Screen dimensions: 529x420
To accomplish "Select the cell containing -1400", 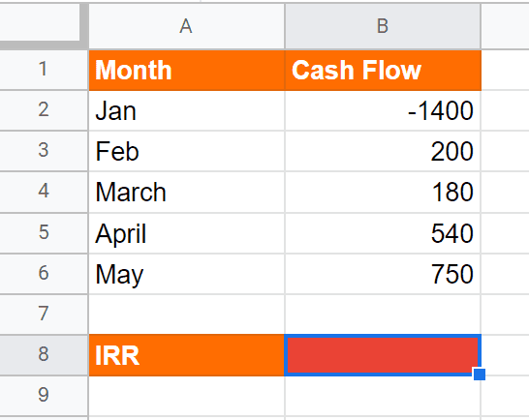I will tap(383, 110).
